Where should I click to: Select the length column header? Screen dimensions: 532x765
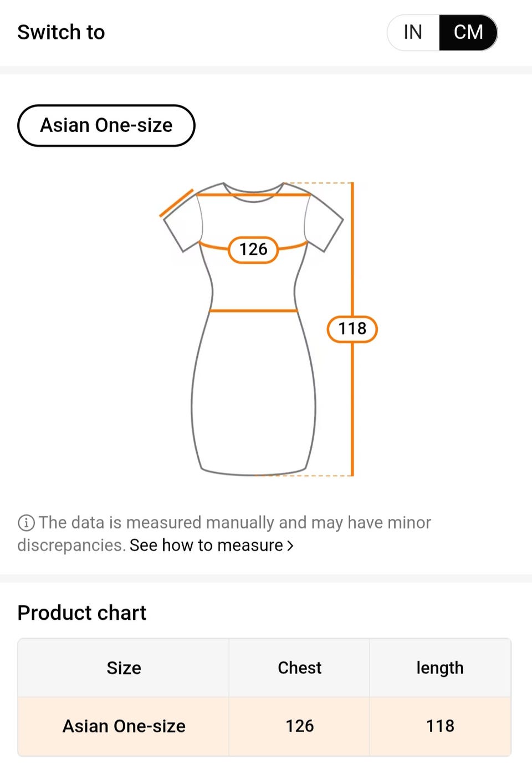440,668
